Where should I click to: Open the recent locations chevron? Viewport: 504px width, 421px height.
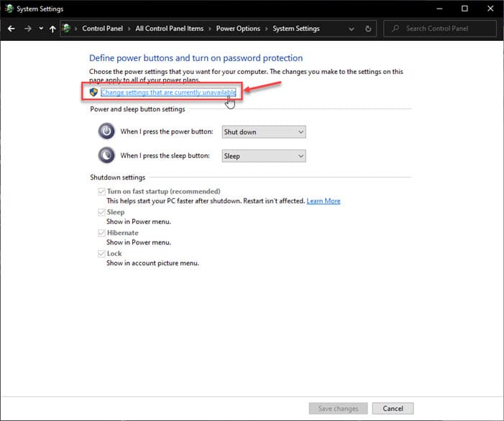(41, 28)
